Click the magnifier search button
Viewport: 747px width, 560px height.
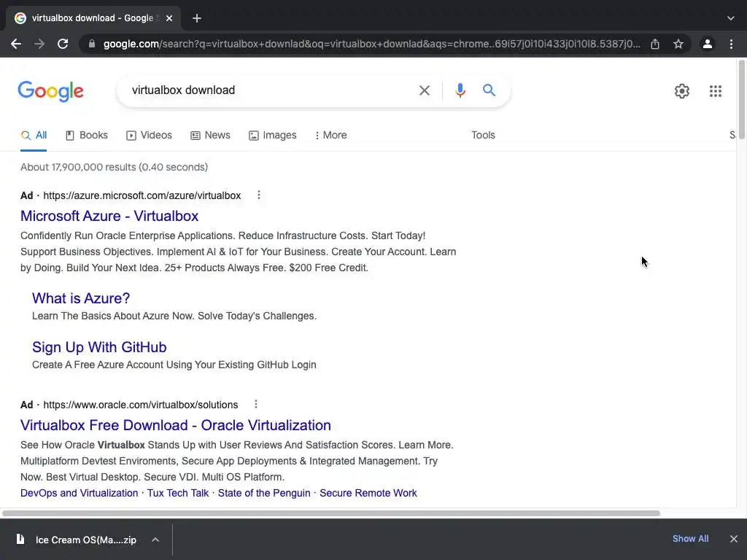(x=489, y=90)
